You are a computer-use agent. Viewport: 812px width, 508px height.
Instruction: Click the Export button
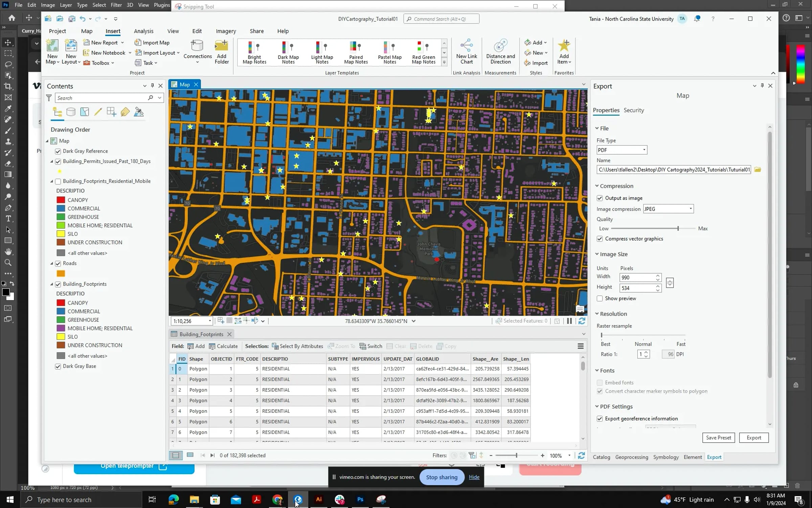click(x=753, y=438)
